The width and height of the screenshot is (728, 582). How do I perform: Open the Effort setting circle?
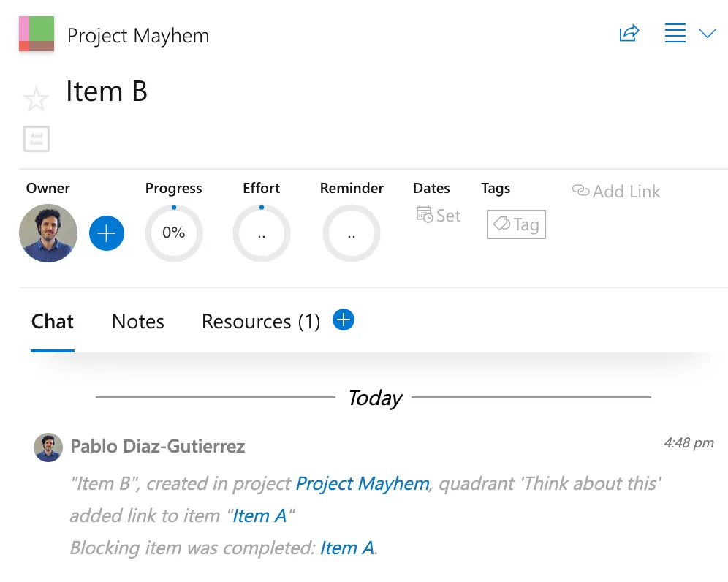(261, 233)
